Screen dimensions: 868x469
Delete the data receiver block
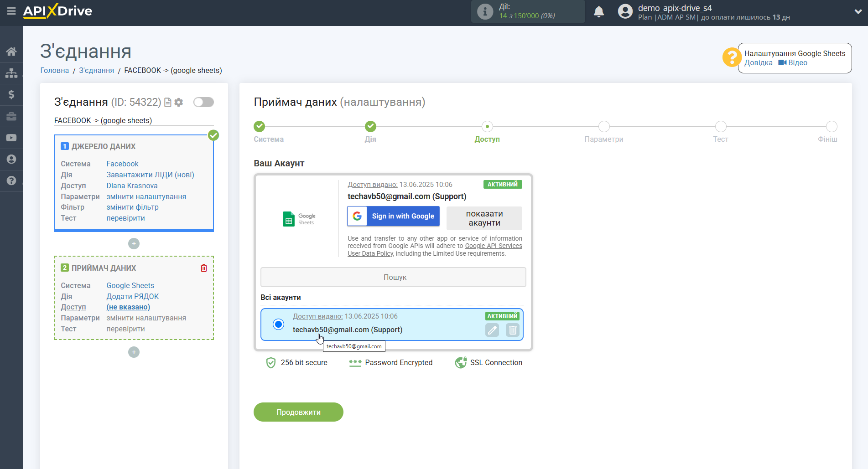(x=204, y=268)
